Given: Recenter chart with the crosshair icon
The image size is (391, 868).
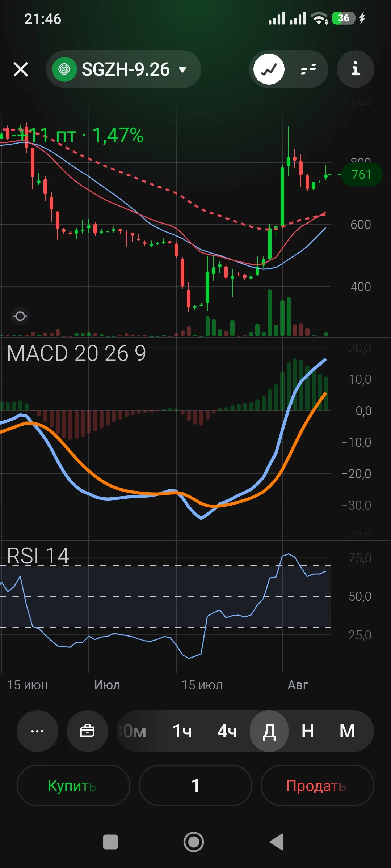Looking at the screenshot, I should point(20,316).
